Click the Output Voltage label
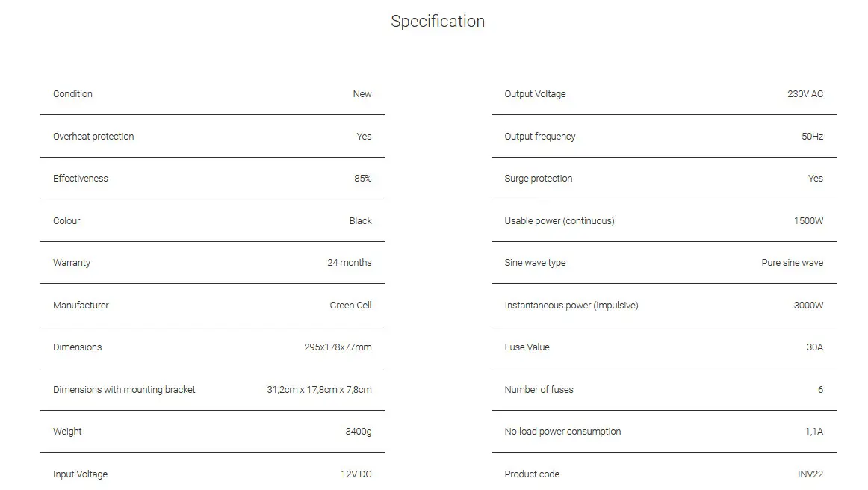Viewport: 868px width, 490px height. (x=535, y=94)
